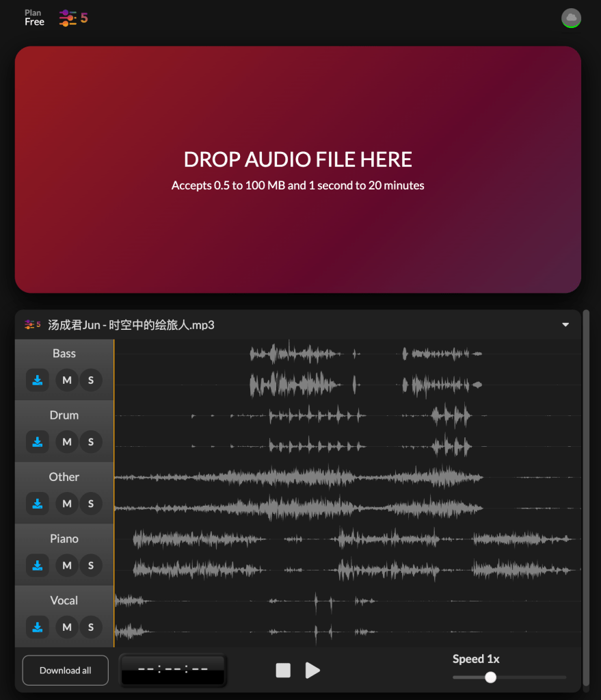Download the Drum stem
The width and height of the screenshot is (601, 700).
38,442
